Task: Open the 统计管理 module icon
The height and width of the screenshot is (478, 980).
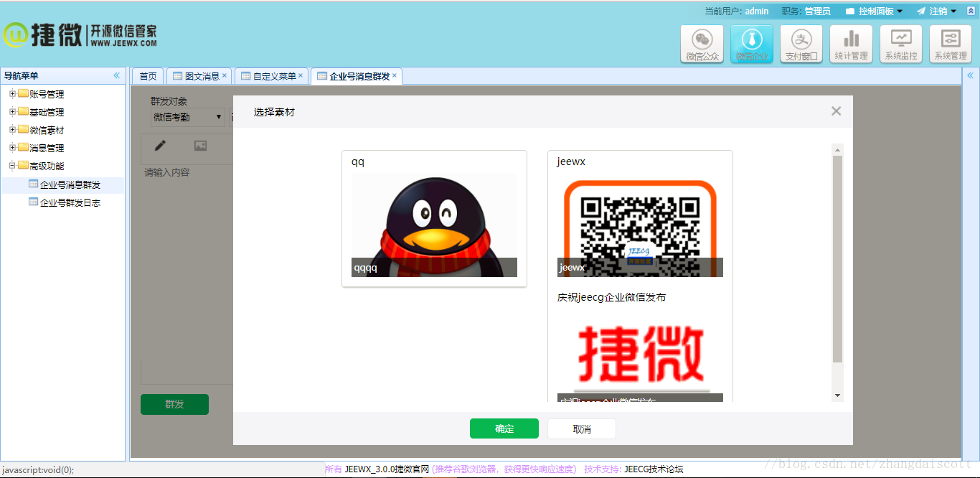Action: tap(852, 44)
